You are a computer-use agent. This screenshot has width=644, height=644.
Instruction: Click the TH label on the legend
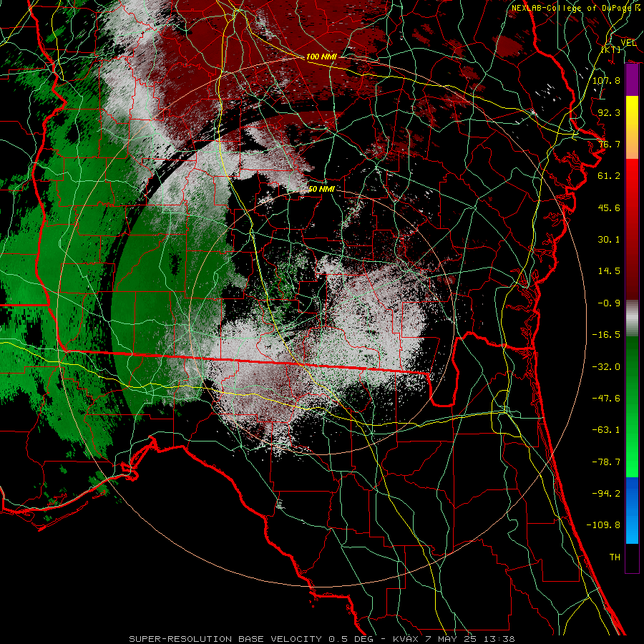point(615,557)
